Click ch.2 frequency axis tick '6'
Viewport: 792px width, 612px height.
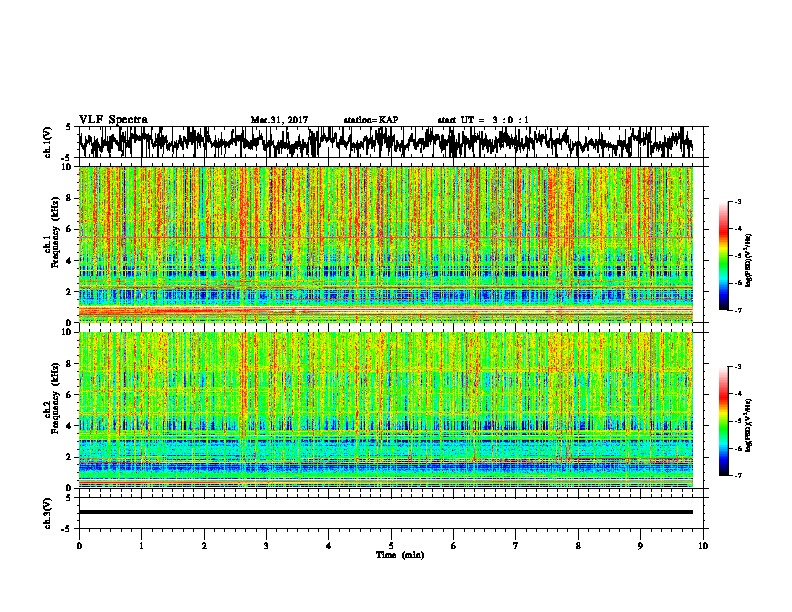(69, 395)
